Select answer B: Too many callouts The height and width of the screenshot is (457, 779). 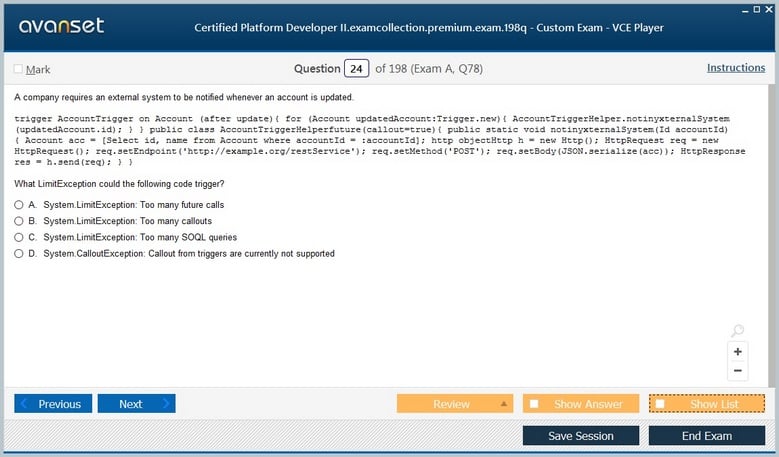tap(19, 221)
